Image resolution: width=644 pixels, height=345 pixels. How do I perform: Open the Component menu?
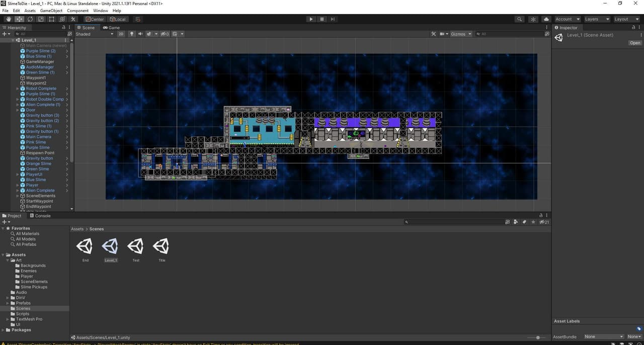(77, 11)
